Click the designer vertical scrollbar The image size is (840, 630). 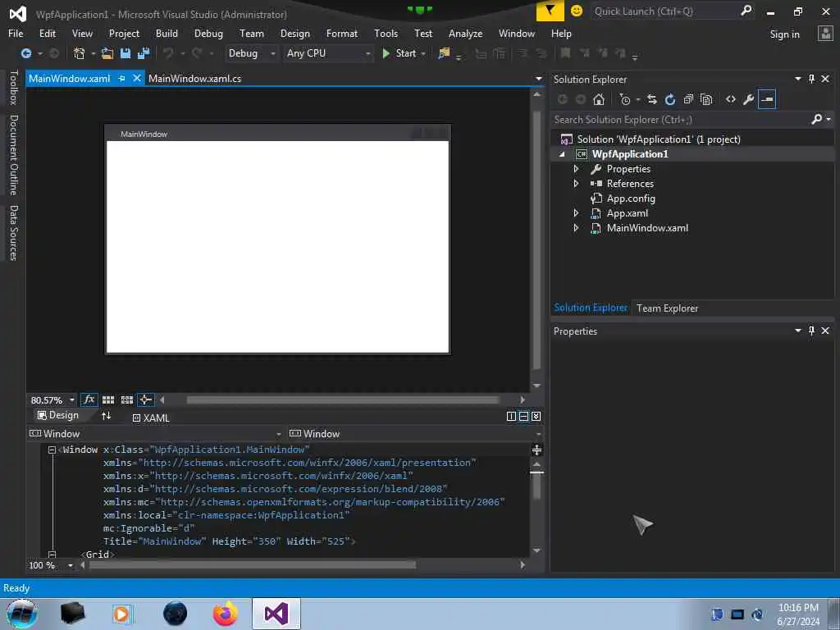pyautogui.click(x=536, y=240)
